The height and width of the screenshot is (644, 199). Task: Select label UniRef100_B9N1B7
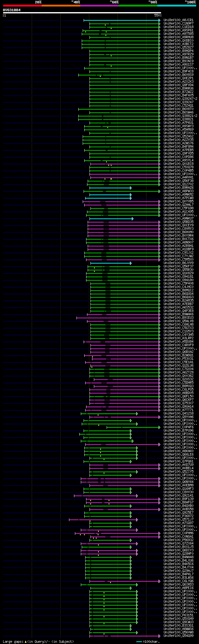coord(178,58)
